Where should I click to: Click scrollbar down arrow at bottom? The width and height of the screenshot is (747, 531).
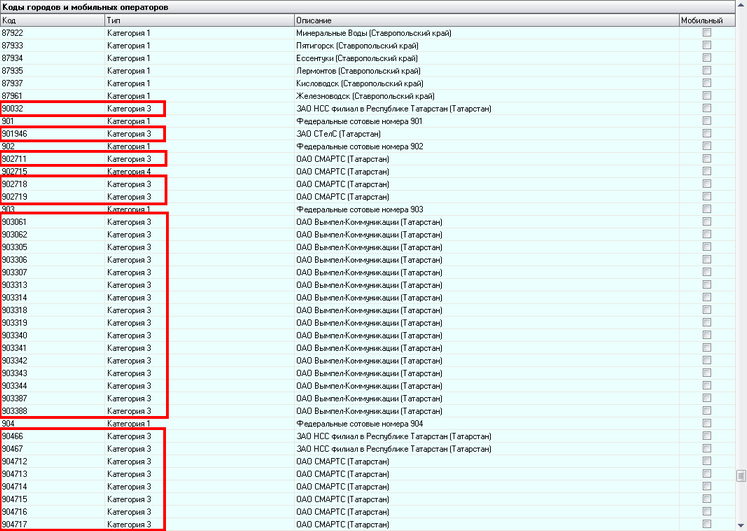[741, 526]
